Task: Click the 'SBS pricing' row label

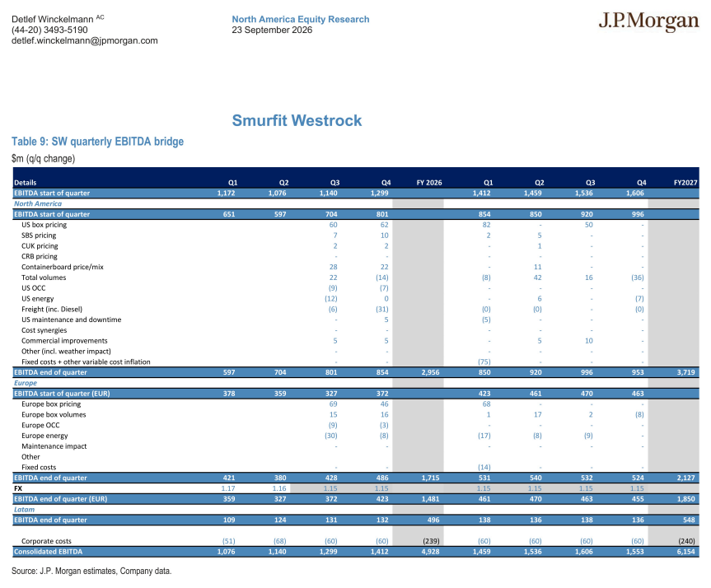Action: [39, 236]
